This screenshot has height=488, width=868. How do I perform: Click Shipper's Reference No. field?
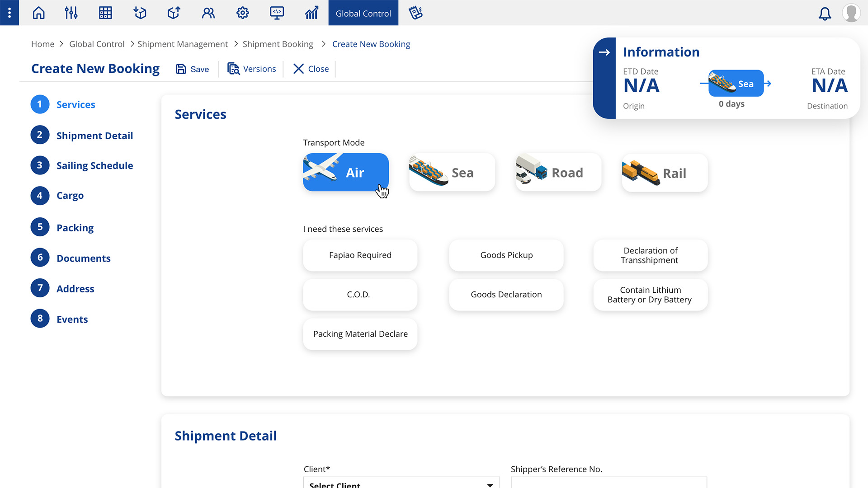(x=609, y=483)
